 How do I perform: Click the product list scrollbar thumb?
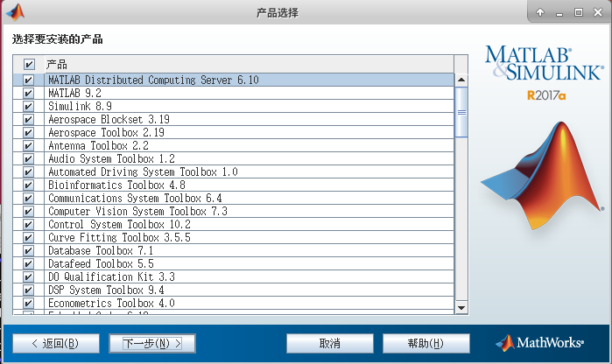click(461, 112)
